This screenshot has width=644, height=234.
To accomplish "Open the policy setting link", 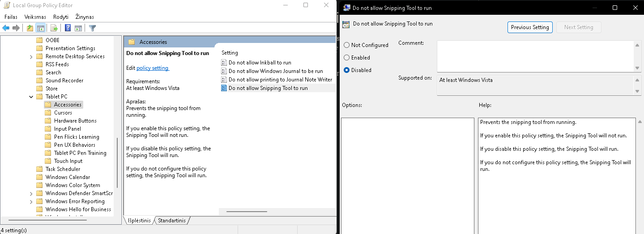I will (x=153, y=68).
